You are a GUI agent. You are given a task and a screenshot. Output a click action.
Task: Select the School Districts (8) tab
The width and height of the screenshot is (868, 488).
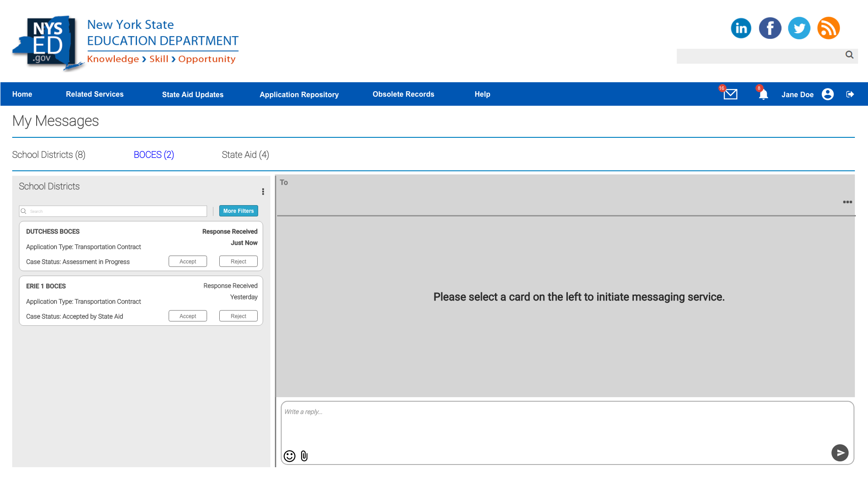coord(49,155)
